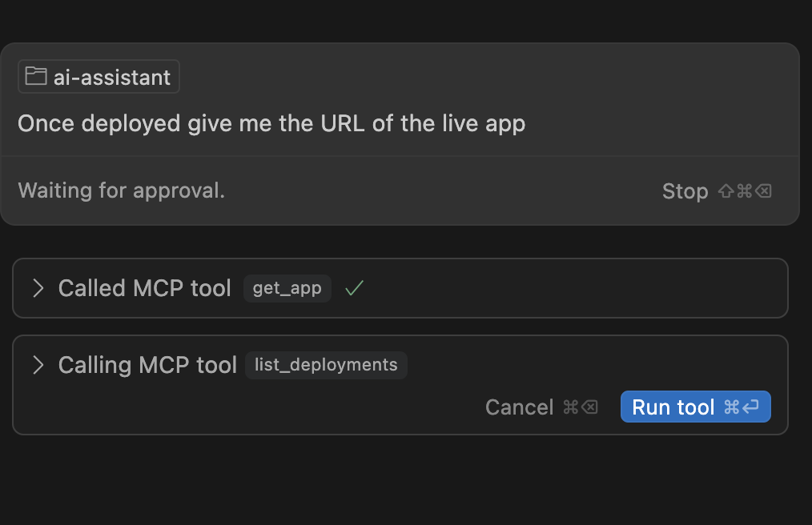Click the folder icon beside ai-assistant
The height and width of the screenshot is (525, 812).
coord(35,77)
